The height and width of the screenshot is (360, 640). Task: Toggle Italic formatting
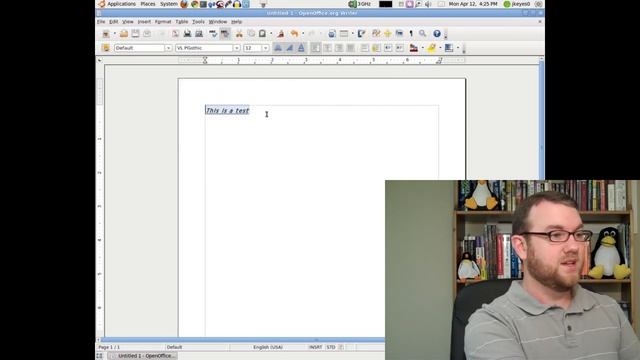click(x=289, y=48)
